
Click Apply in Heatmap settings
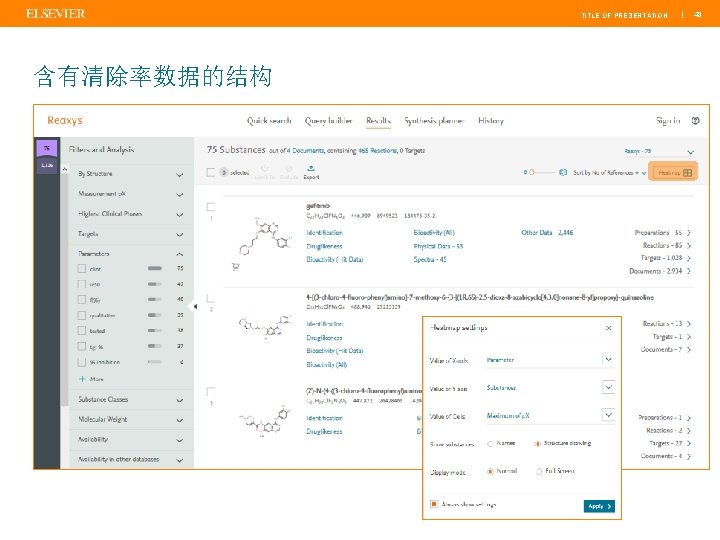599,506
